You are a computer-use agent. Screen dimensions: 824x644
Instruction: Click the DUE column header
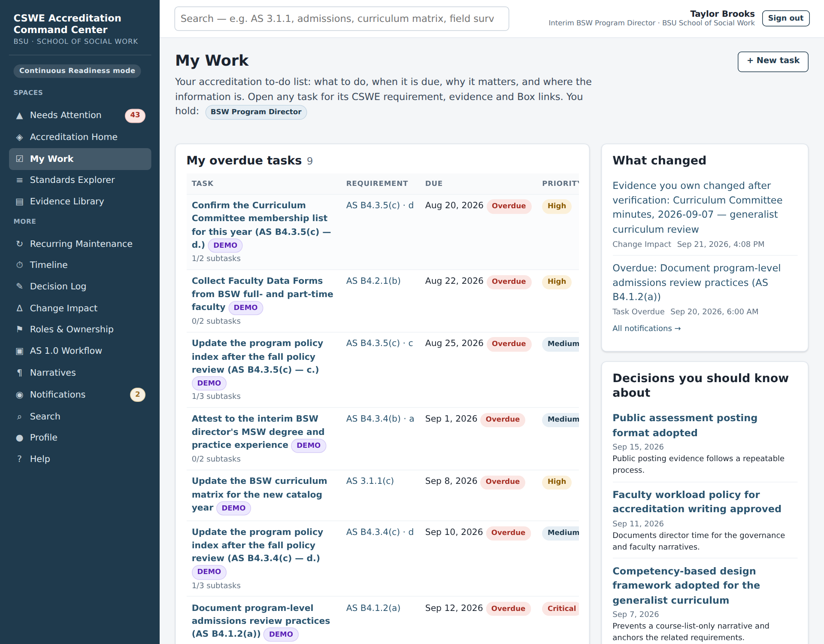coord(433,184)
